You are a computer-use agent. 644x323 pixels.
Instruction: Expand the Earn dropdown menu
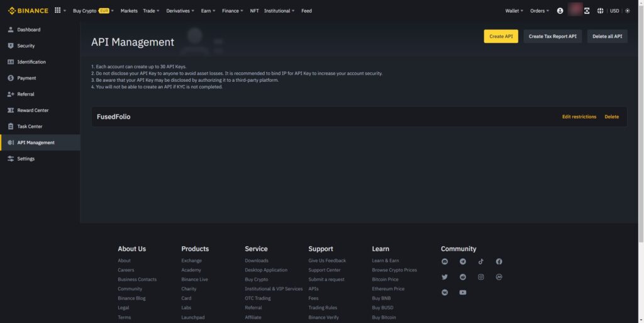coord(208,11)
